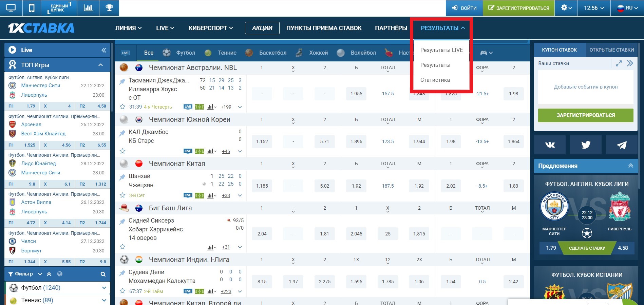Click СДЕЛАТЬ СТАВКУ on Манчестер Сити offer
Image resolution: width=644 pixels, height=305 pixels.
tap(587, 248)
